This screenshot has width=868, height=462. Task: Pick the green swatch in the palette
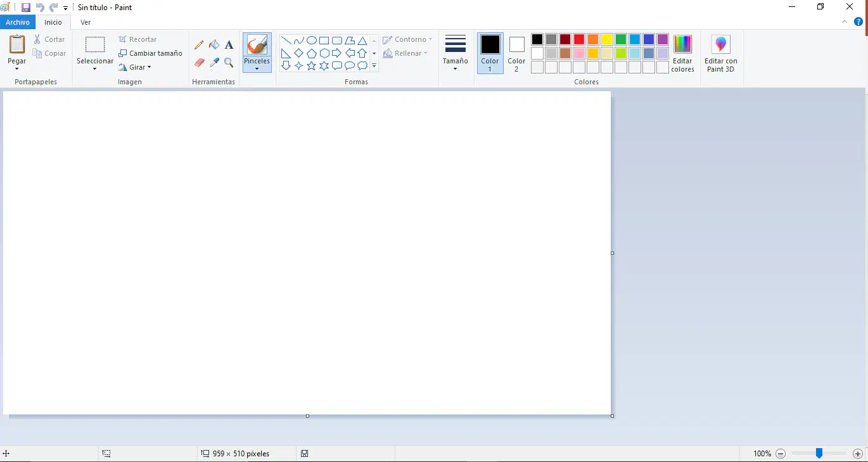tap(621, 39)
